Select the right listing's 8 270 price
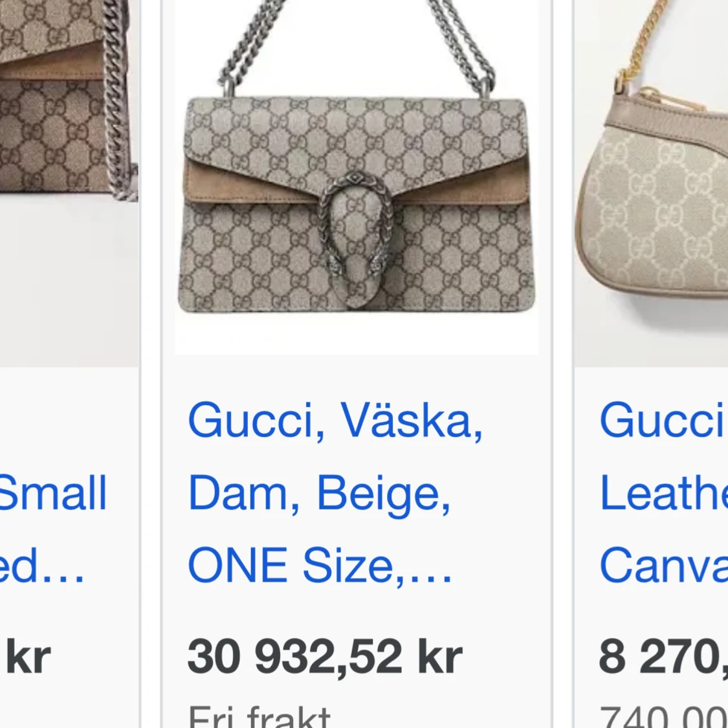 coord(663,657)
